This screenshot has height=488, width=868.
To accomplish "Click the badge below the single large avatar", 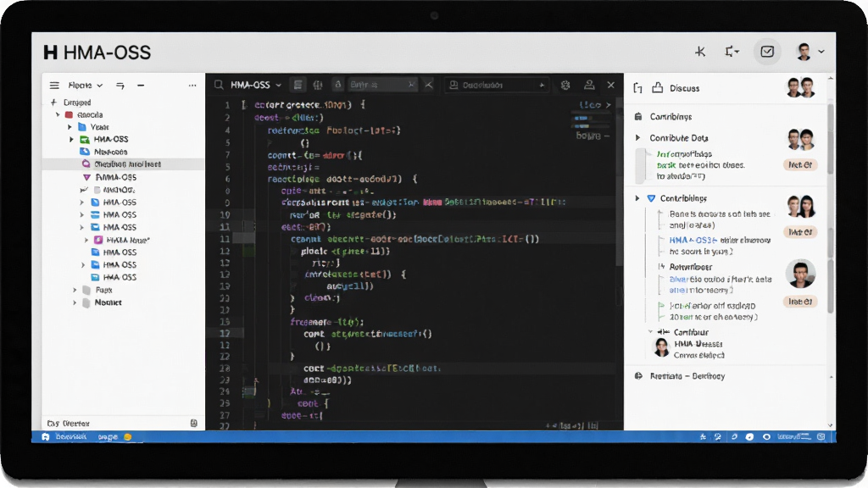I will (800, 302).
